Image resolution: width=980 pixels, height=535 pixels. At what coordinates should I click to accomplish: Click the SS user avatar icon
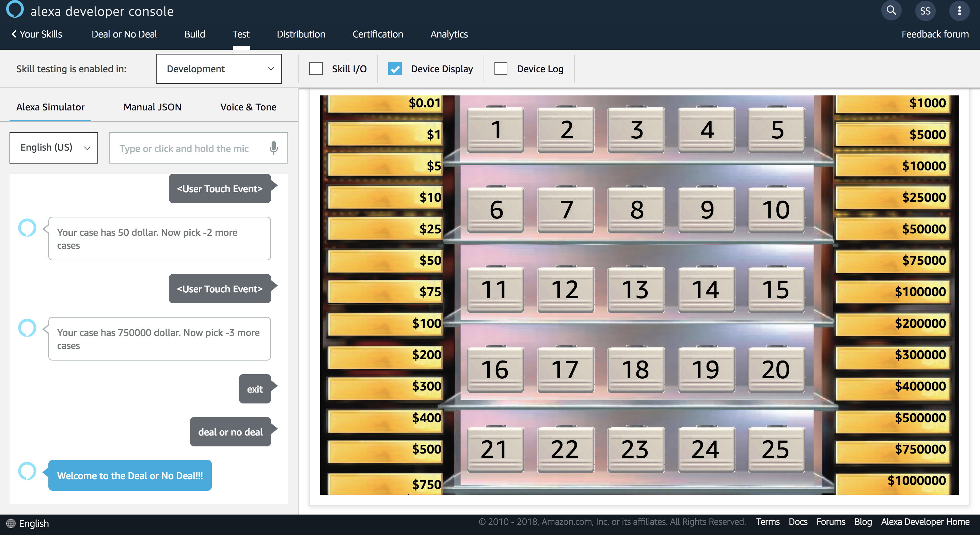click(x=925, y=11)
